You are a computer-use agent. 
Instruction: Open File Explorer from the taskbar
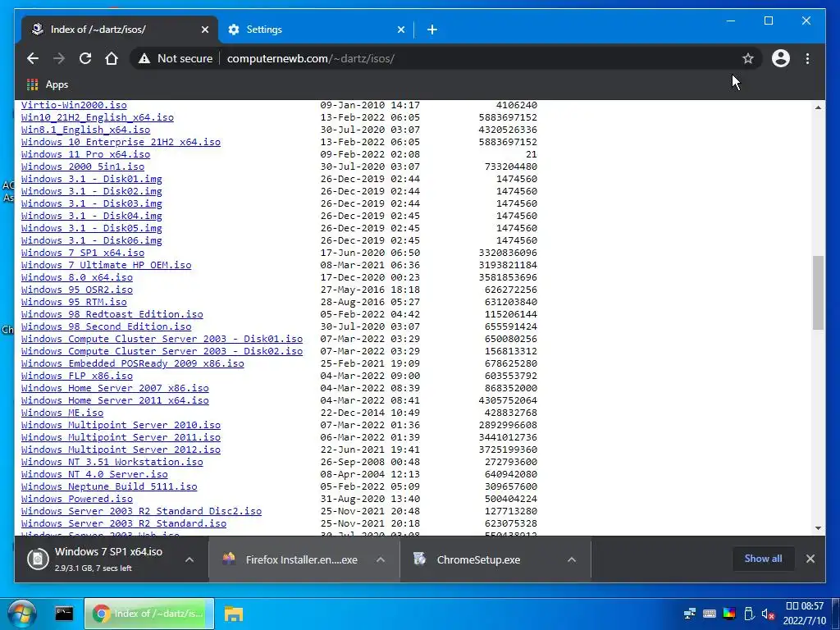234,614
